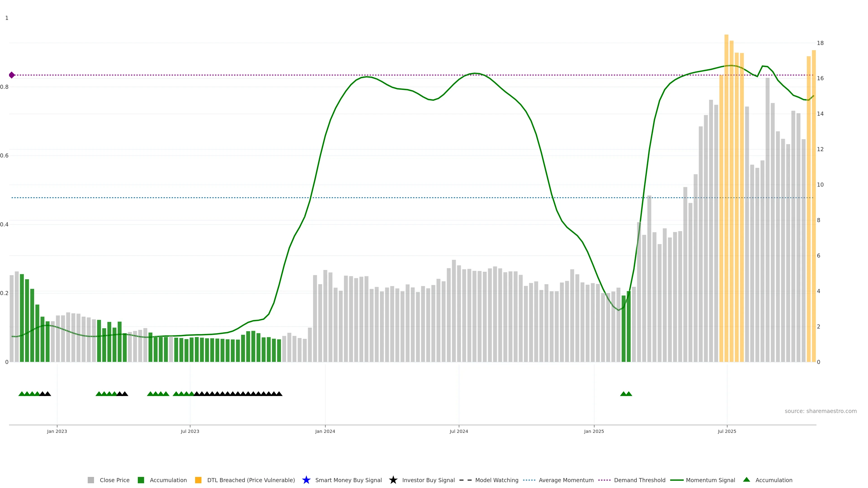Click the green Accumulation square legend icon
868x488 pixels.
pos(141,480)
